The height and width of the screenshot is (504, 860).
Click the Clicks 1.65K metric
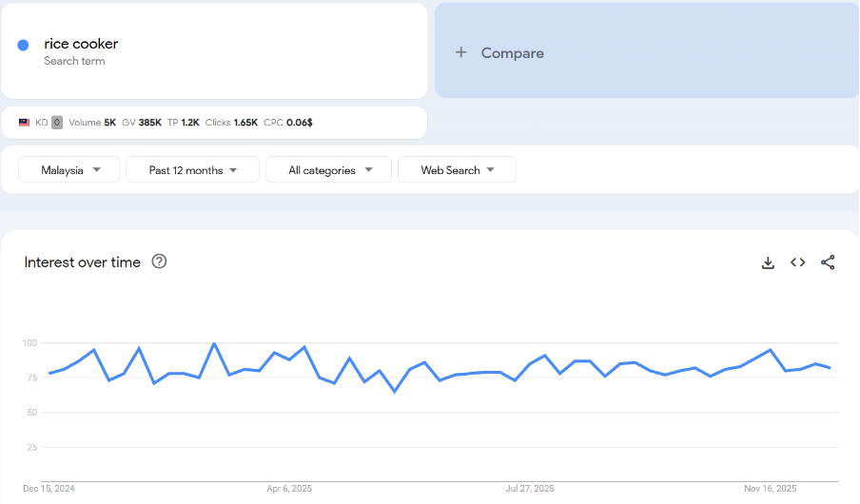(231, 123)
